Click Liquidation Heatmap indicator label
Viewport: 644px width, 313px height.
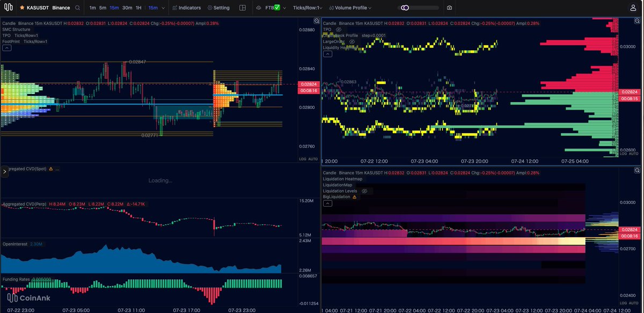click(342, 179)
